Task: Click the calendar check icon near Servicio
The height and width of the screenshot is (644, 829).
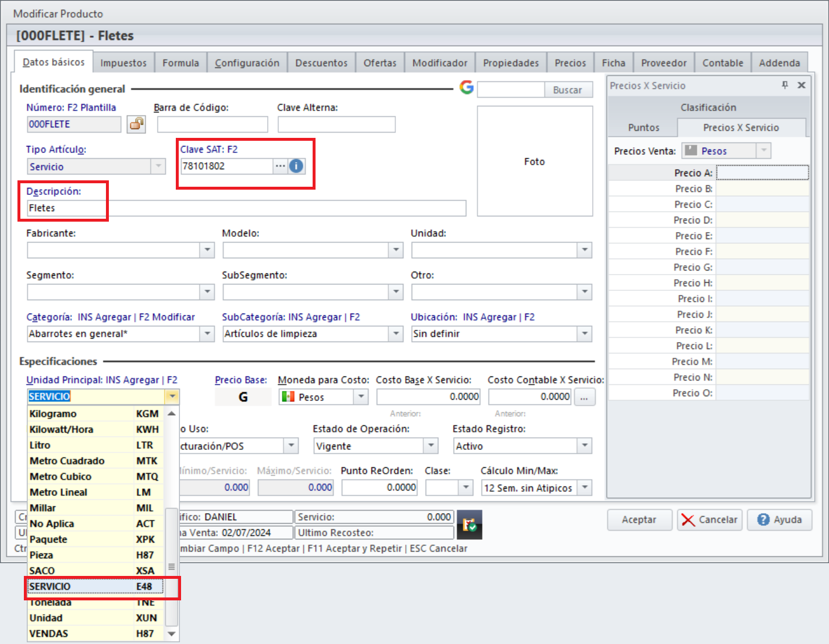Action: tap(469, 525)
